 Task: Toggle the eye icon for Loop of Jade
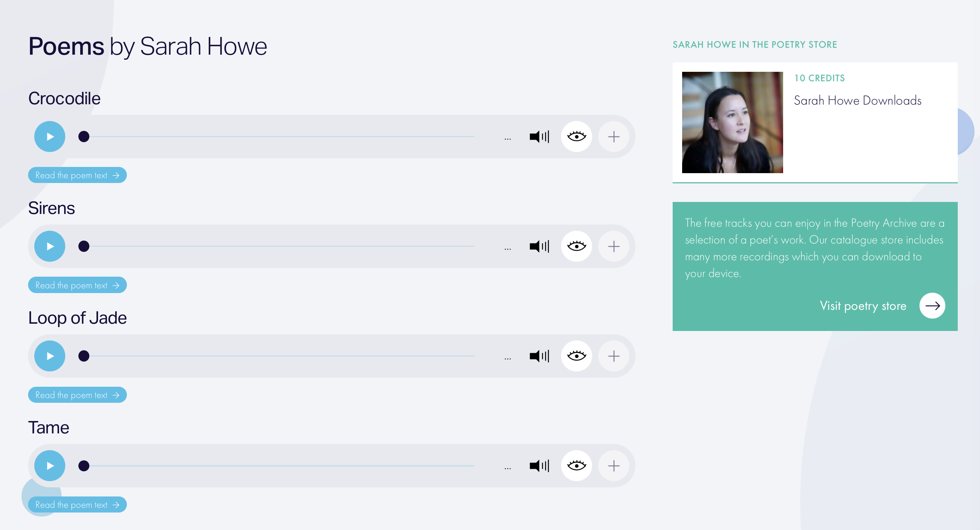point(576,356)
